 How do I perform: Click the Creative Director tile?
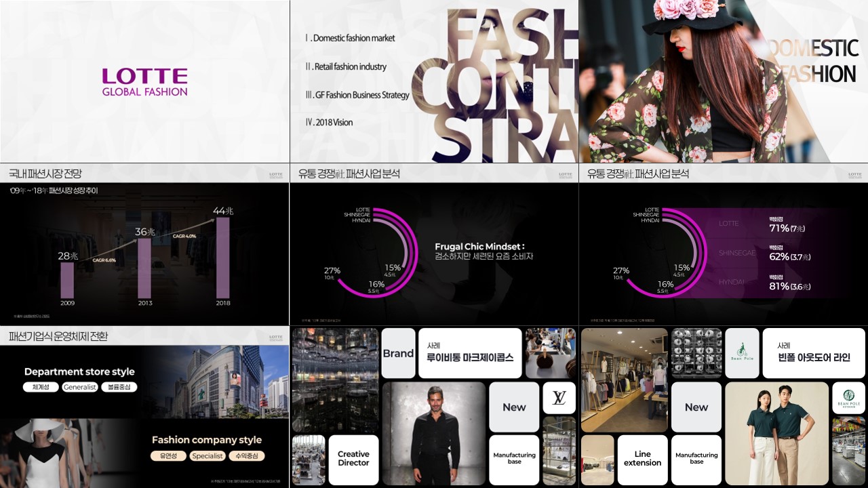tap(353, 459)
